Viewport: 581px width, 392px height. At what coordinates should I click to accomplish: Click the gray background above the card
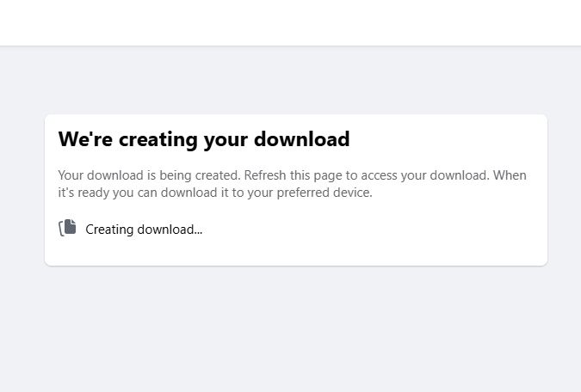point(290,80)
